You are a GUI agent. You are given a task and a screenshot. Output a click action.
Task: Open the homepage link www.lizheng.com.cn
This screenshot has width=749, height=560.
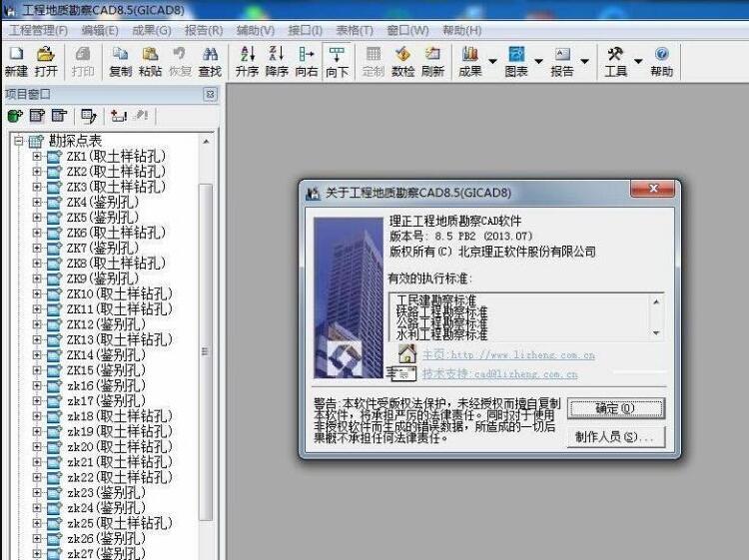pyautogui.click(x=508, y=354)
